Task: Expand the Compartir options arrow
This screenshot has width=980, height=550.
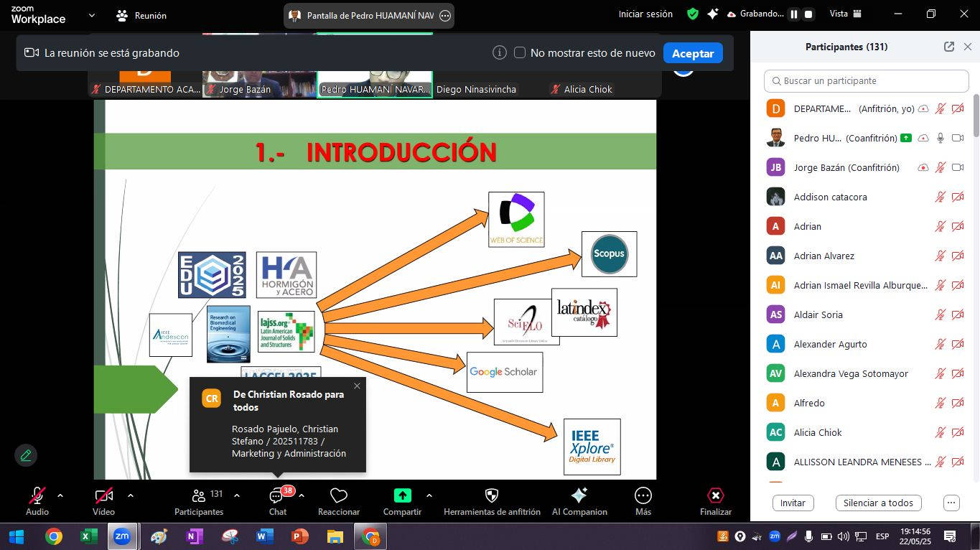Action: pos(429,495)
